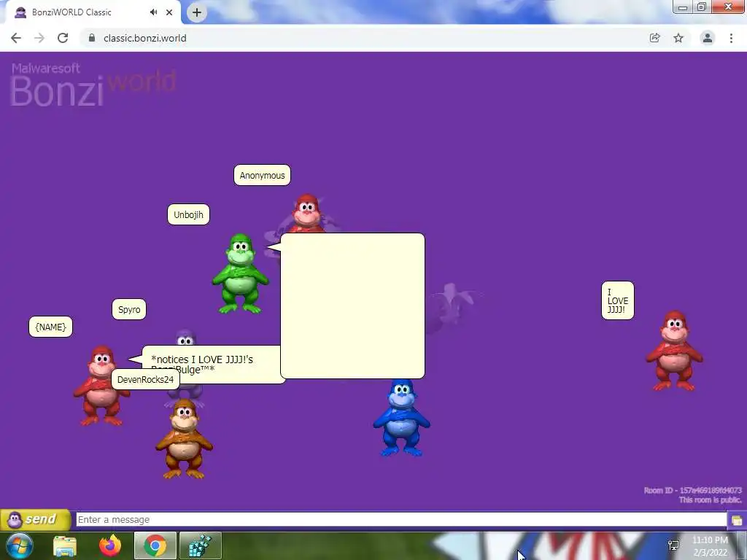Click the I LOVE JJJJ! name tag
Image resolution: width=747 pixels, height=560 pixels.
pyautogui.click(x=617, y=300)
